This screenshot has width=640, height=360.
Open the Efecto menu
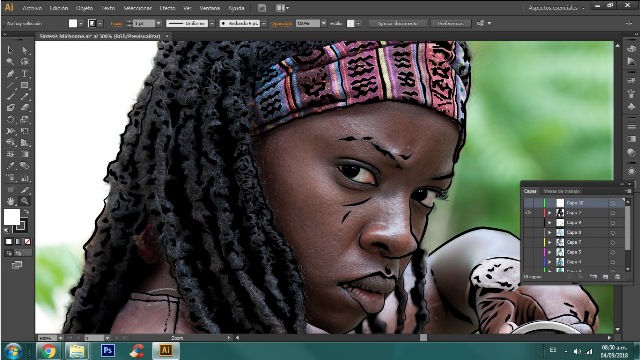click(167, 8)
